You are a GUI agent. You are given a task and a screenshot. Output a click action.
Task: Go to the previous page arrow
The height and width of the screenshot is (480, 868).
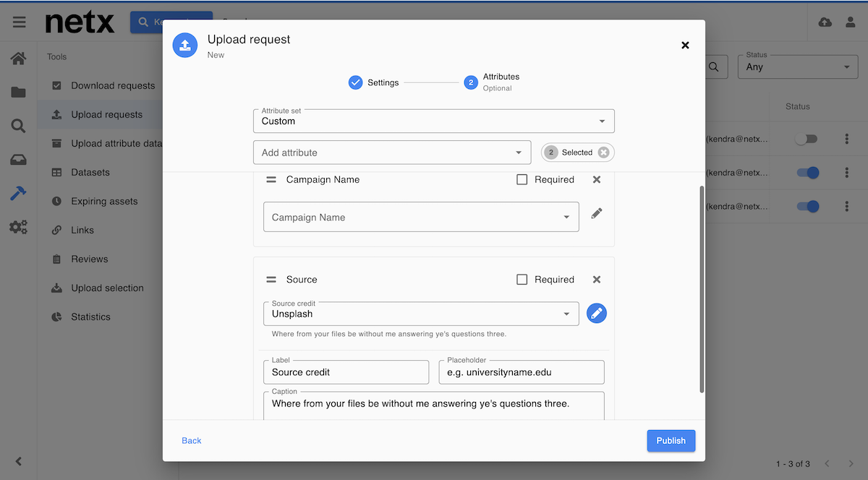coord(827,463)
